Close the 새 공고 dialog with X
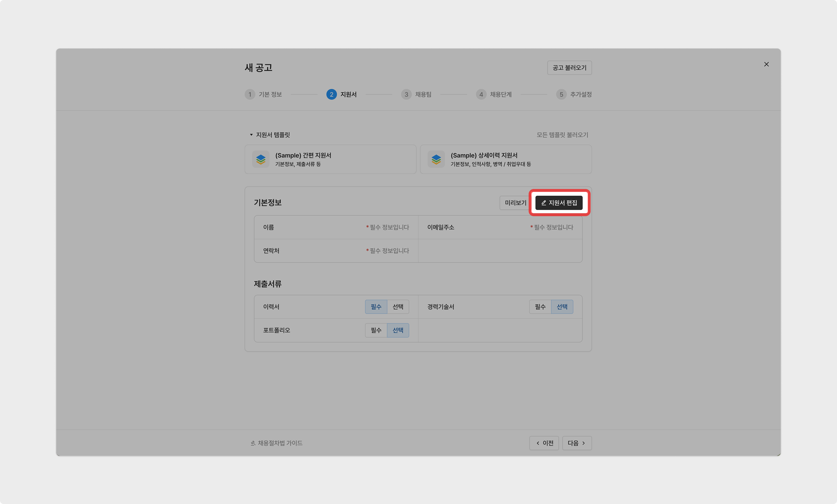The image size is (837, 504). pyautogui.click(x=766, y=64)
